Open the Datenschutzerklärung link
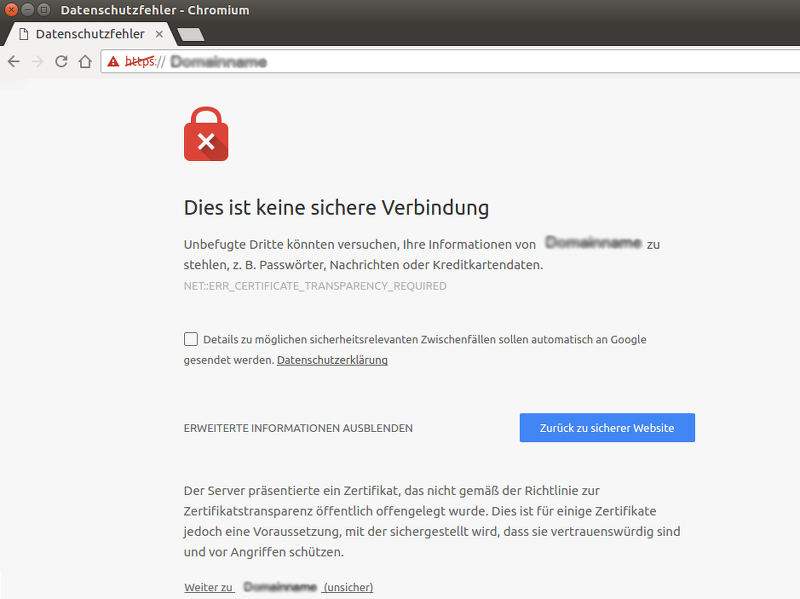Screen dimensions: 800x599 click(x=332, y=360)
